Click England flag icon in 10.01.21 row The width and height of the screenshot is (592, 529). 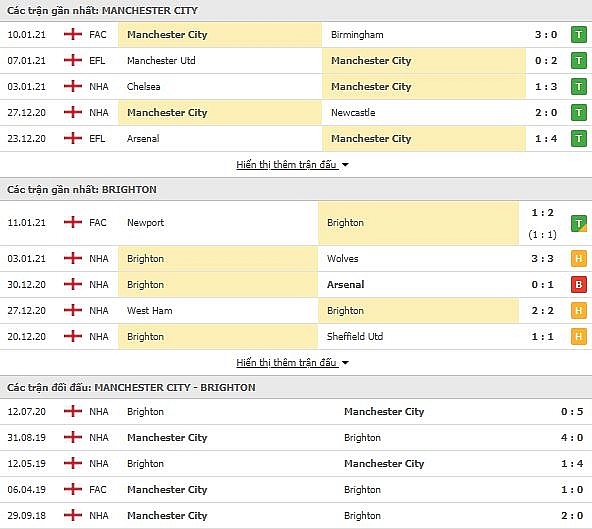click(73, 34)
